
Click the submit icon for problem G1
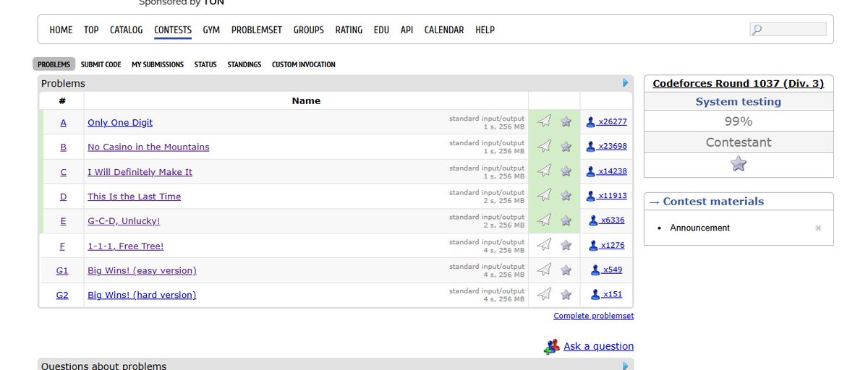tap(545, 270)
